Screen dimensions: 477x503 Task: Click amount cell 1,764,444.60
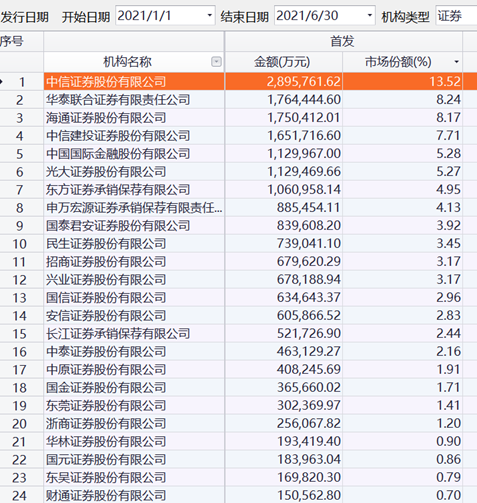(x=284, y=100)
